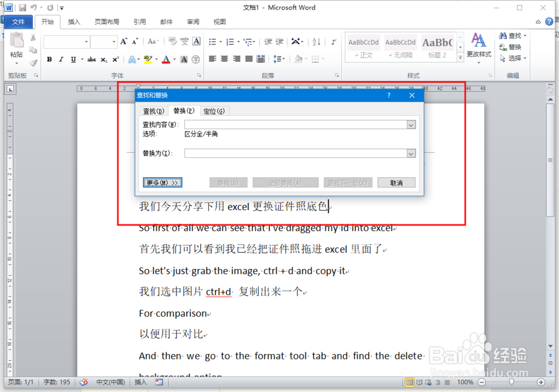Image resolution: width=559 pixels, height=392 pixels.
Task: Align text right
Action: (236, 59)
